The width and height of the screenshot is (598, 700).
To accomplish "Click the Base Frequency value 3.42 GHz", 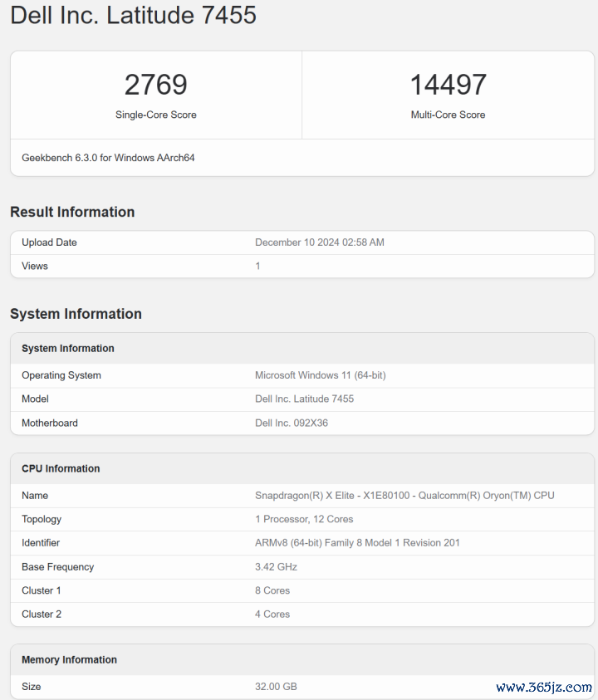I will 276,567.
